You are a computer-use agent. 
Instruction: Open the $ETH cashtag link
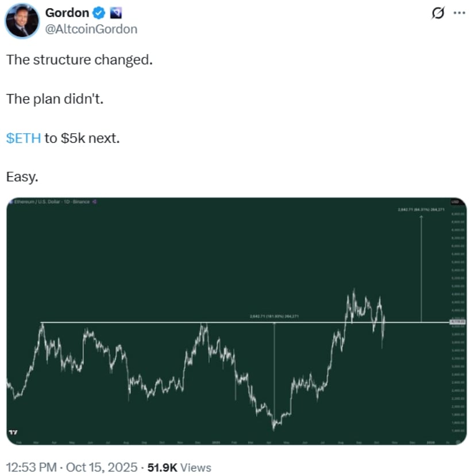tap(24, 138)
